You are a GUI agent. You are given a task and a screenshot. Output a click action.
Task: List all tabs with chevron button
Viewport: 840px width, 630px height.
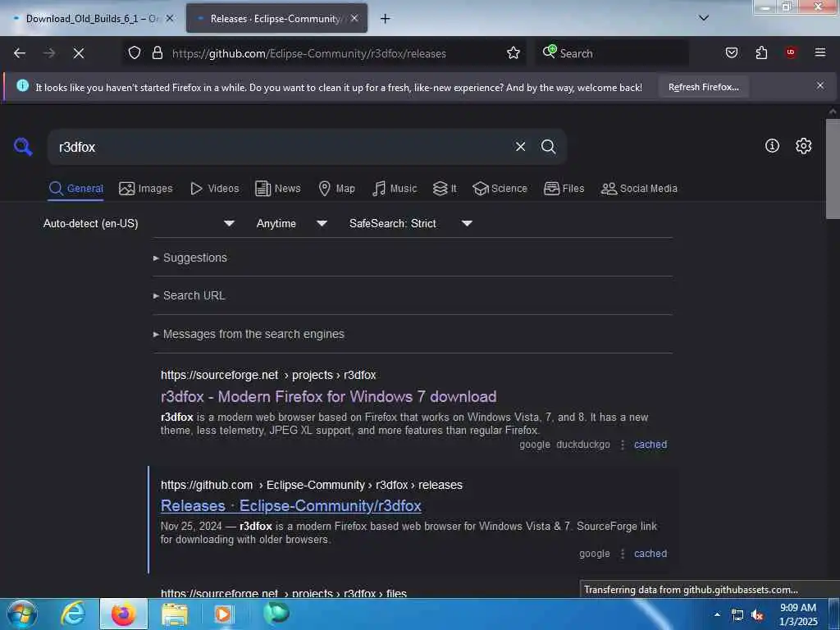(703, 18)
